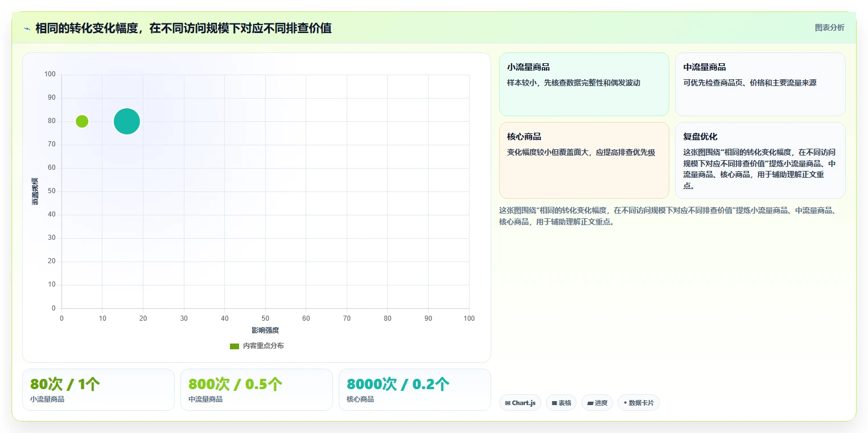Image resolution: width=868 pixels, height=433 pixels.
Task: Select the 80次 / 1个 stat card
Action: [x=98, y=390]
